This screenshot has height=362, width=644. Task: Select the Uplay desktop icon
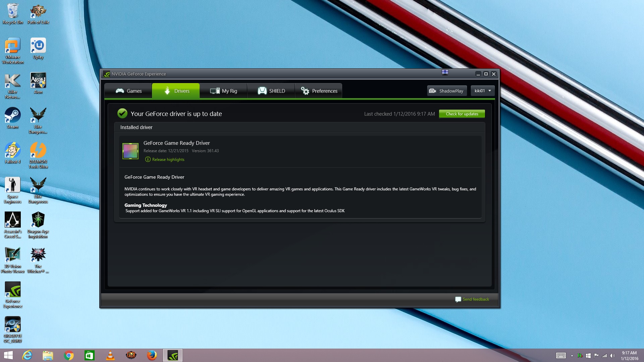coord(38,49)
